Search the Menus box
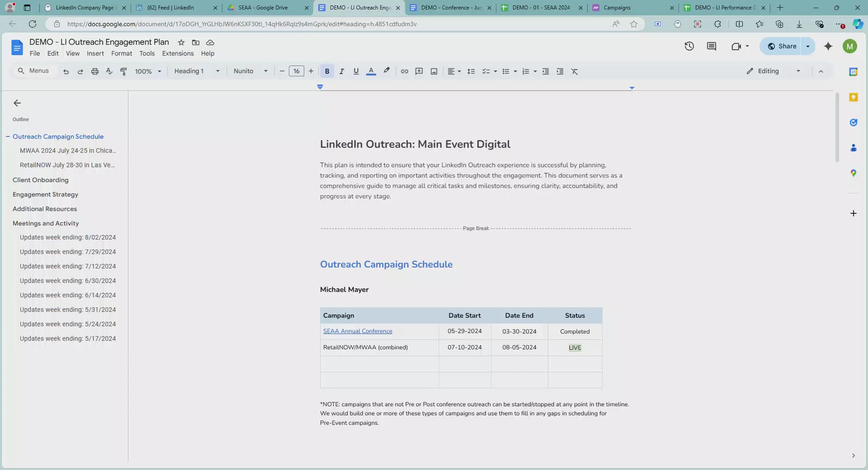 tap(34, 71)
